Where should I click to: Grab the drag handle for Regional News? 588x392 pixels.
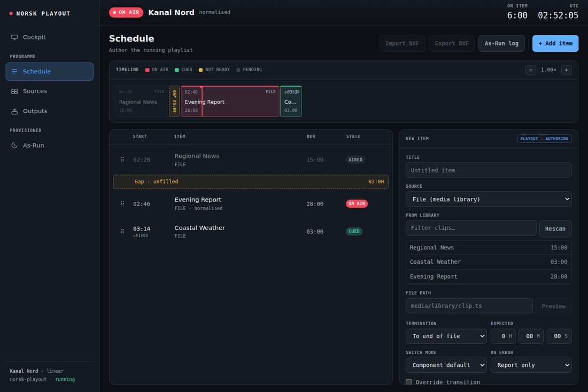click(122, 159)
